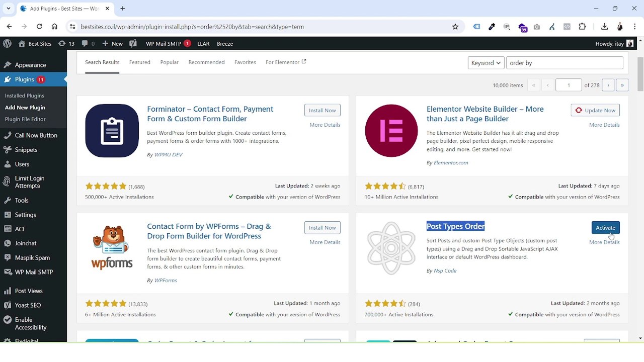This screenshot has height=362, width=644.
Task: Open the IP lookup extension
Action: click(x=507, y=27)
